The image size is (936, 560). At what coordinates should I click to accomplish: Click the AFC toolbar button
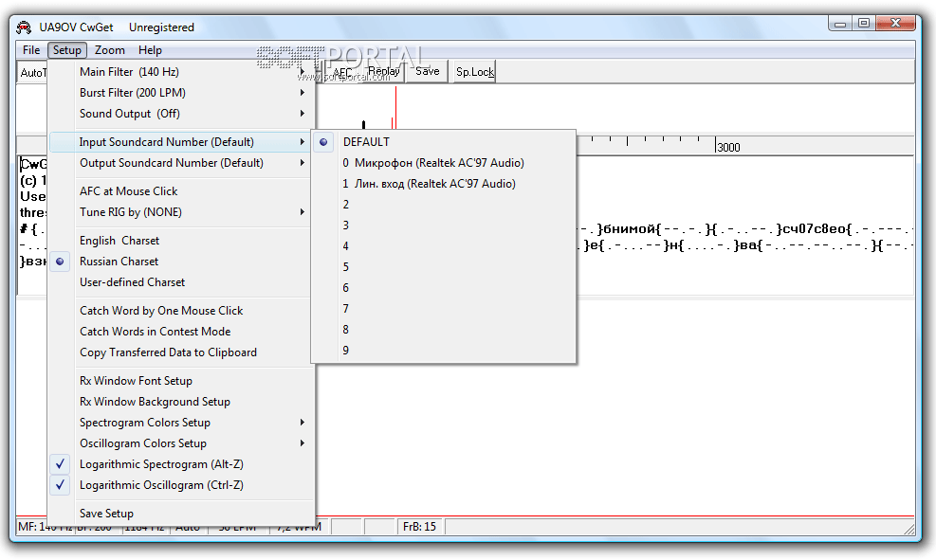pyautogui.click(x=342, y=72)
